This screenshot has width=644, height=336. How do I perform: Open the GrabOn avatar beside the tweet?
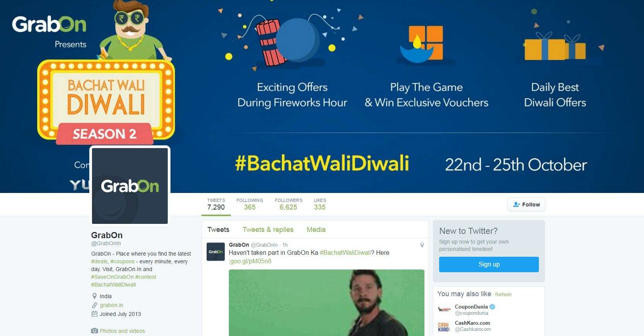(216, 252)
